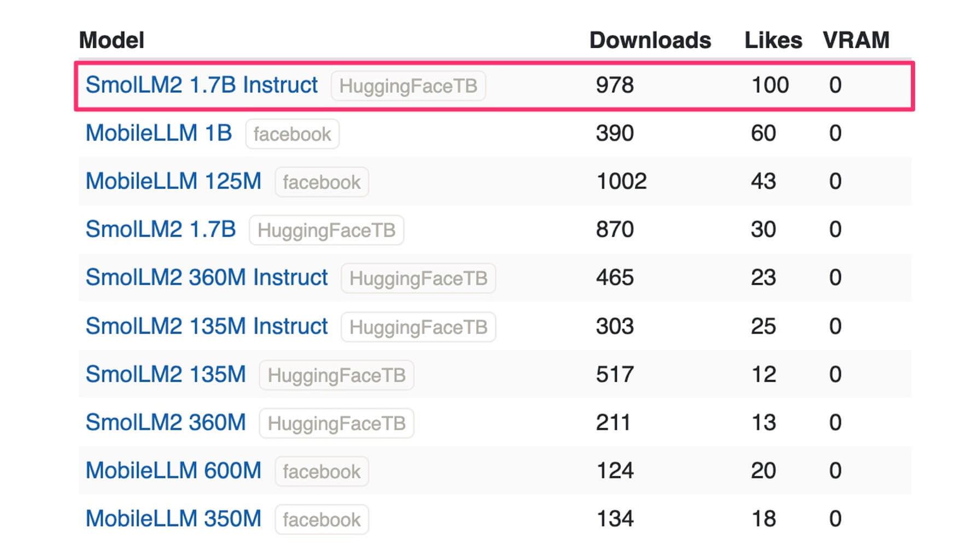Select likes value 23
980x560 pixels.
(763, 278)
